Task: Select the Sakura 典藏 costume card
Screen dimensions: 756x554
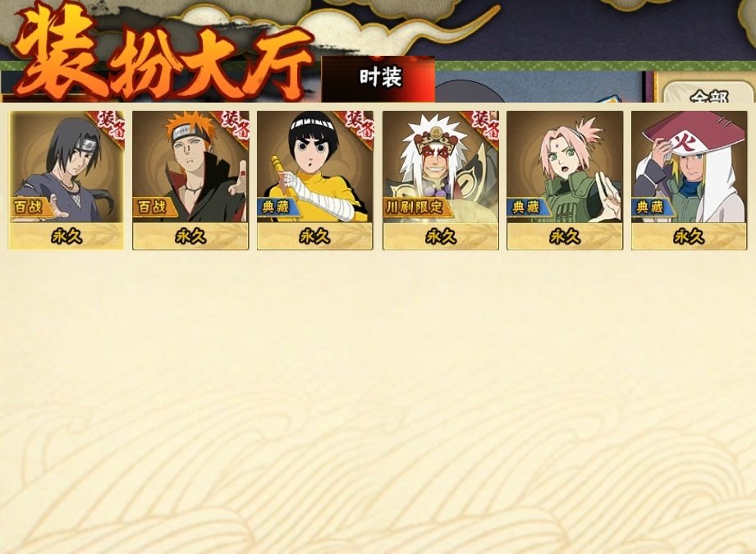Action: pyautogui.click(x=565, y=180)
